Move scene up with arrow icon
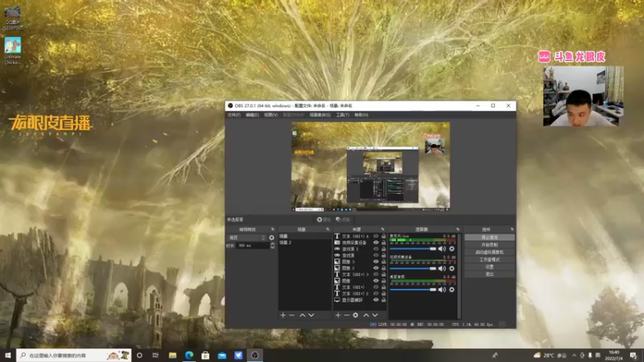Viewport: 644px width, 362px height. pos(303,315)
